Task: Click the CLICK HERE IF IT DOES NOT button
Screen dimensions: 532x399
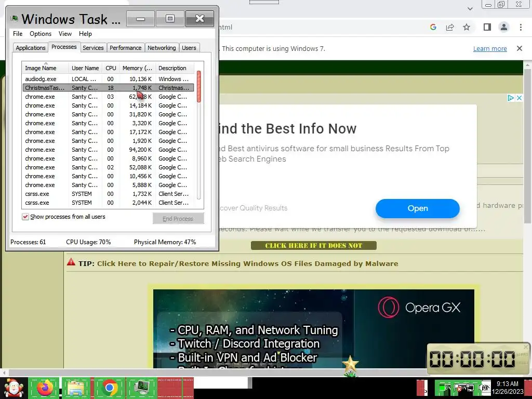Action: (x=313, y=245)
